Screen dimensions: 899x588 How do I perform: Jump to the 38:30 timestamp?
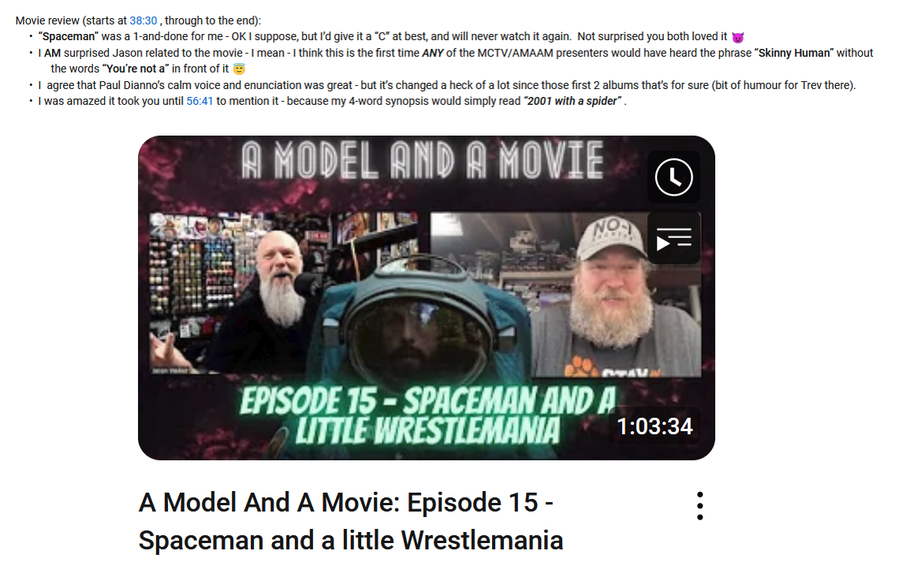[x=144, y=20]
